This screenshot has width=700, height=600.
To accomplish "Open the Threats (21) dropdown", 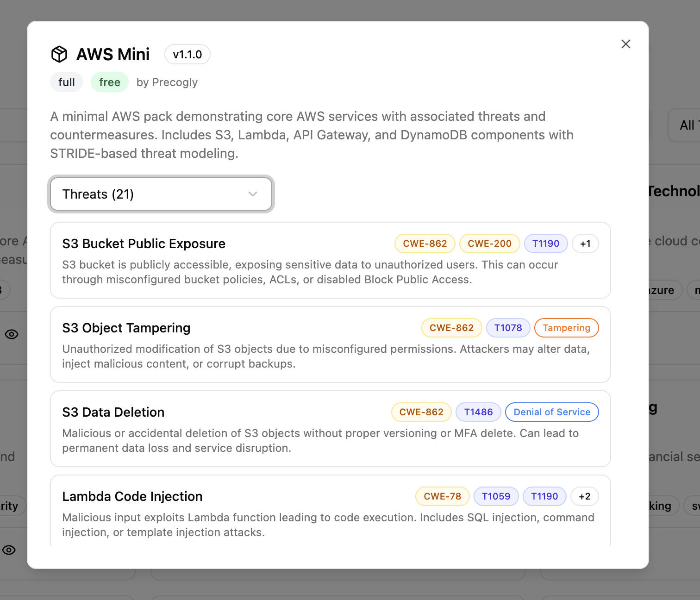I will click(x=161, y=194).
